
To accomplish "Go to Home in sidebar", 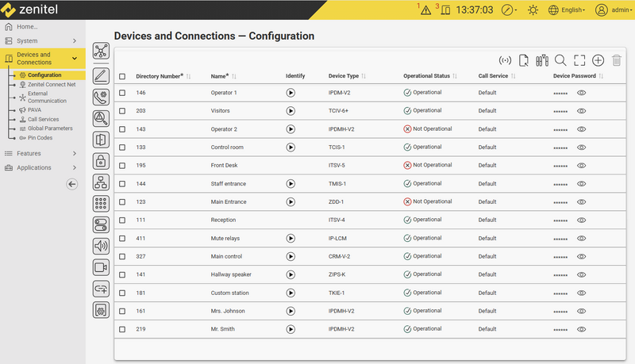I will 27,27.
